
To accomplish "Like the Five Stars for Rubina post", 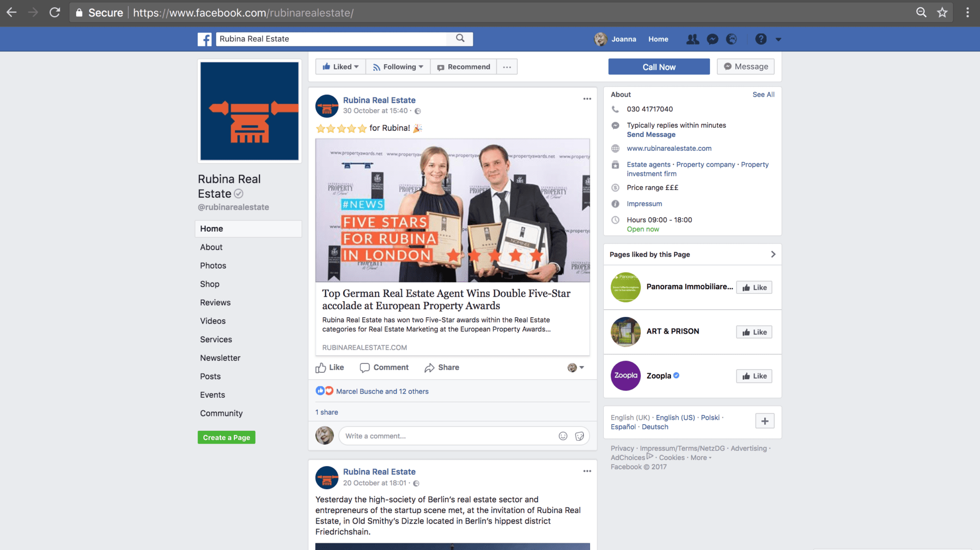I will point(330,367).
